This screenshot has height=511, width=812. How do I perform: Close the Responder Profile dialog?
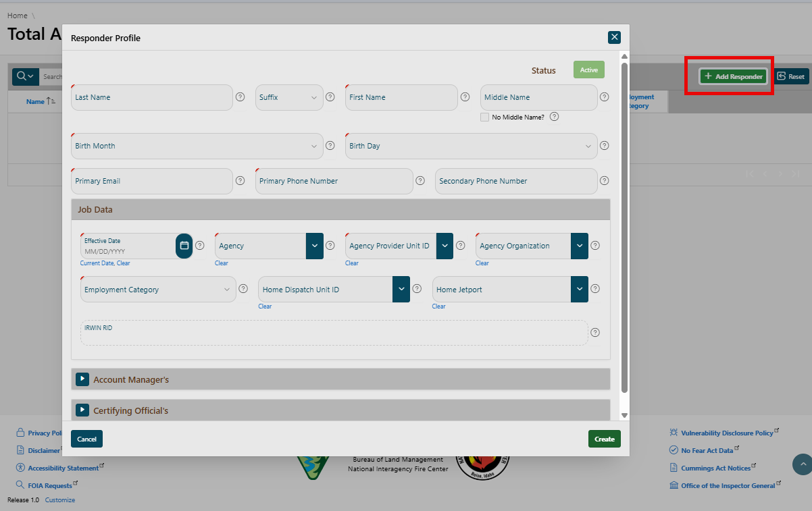click(614, 38)
